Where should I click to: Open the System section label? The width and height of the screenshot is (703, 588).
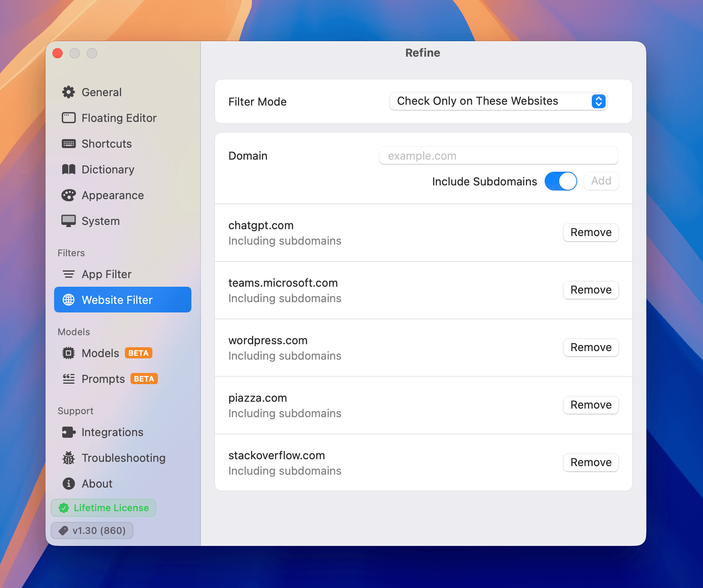pyautogui.click(x=101, y=221)
